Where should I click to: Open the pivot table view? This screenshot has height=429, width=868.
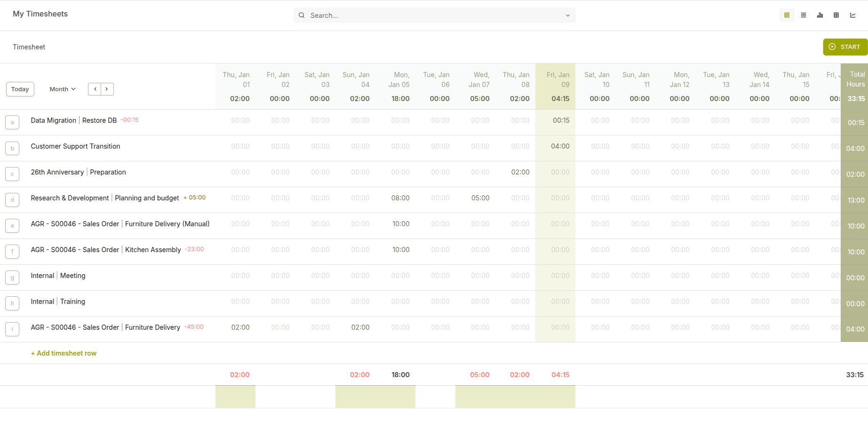pyautogui.click(x=836, y=15)
